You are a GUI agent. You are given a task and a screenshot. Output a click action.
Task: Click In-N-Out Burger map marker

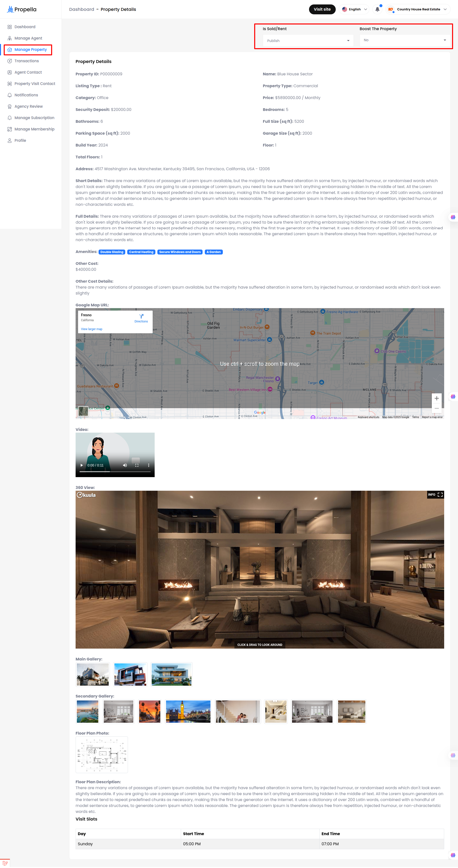tap(267, 327)
